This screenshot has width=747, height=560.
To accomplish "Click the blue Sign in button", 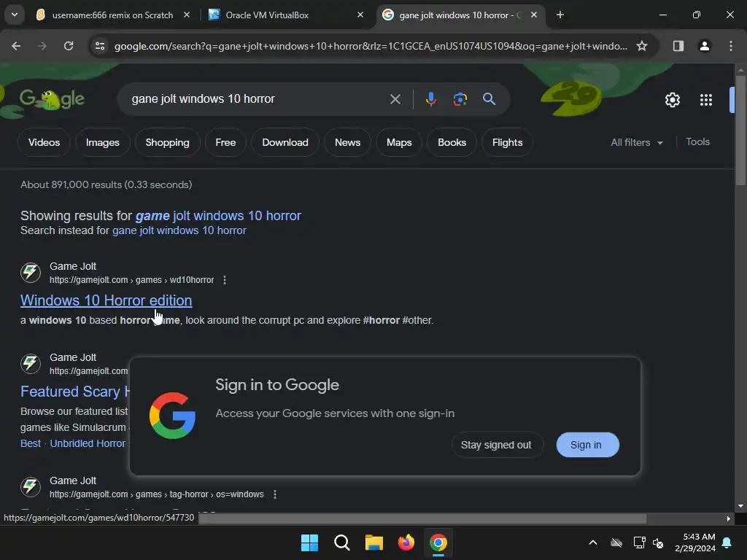I will point(587,445).
